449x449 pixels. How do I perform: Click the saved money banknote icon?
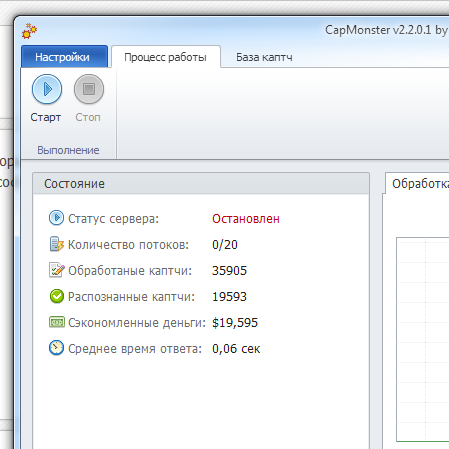57,322
